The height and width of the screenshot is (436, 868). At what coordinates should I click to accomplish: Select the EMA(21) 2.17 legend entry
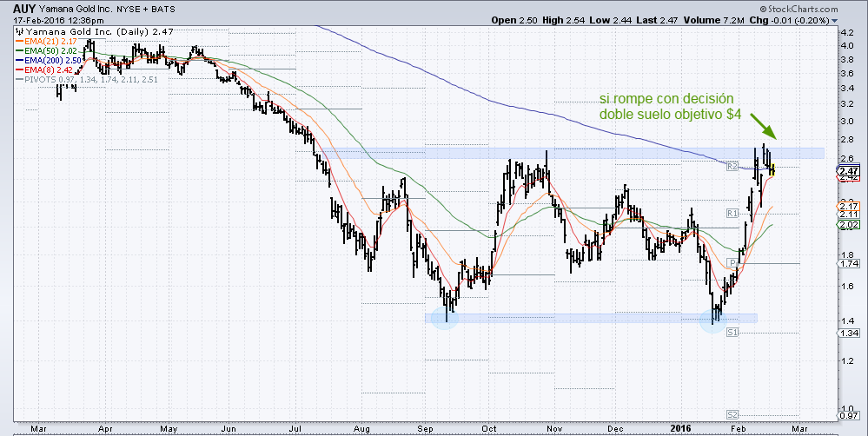[x=45, y=41]
